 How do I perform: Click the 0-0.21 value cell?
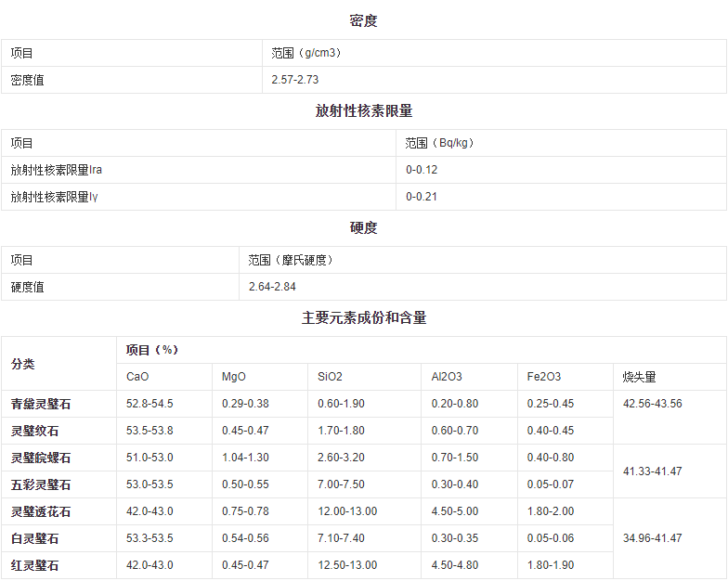pyautogui.click(x=422, y=197)
